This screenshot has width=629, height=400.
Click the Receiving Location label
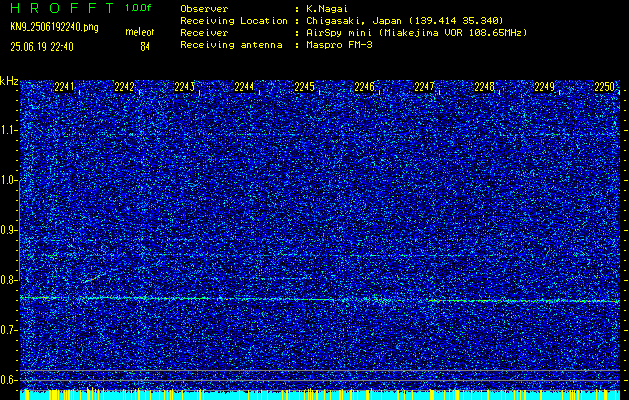pos(234,21)
